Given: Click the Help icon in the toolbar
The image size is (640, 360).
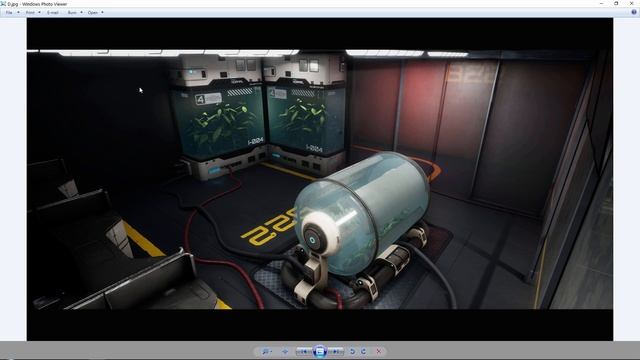Looking at the screenshot, I should 634,13.
